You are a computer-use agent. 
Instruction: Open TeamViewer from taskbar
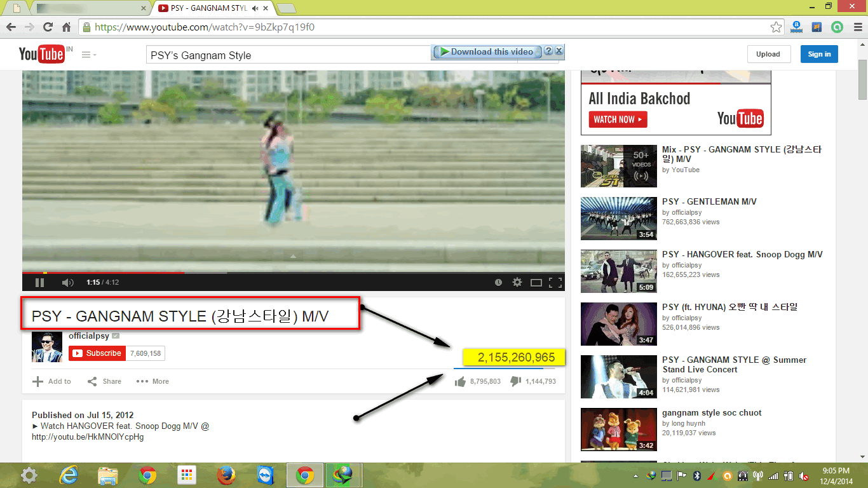[266, 475]
